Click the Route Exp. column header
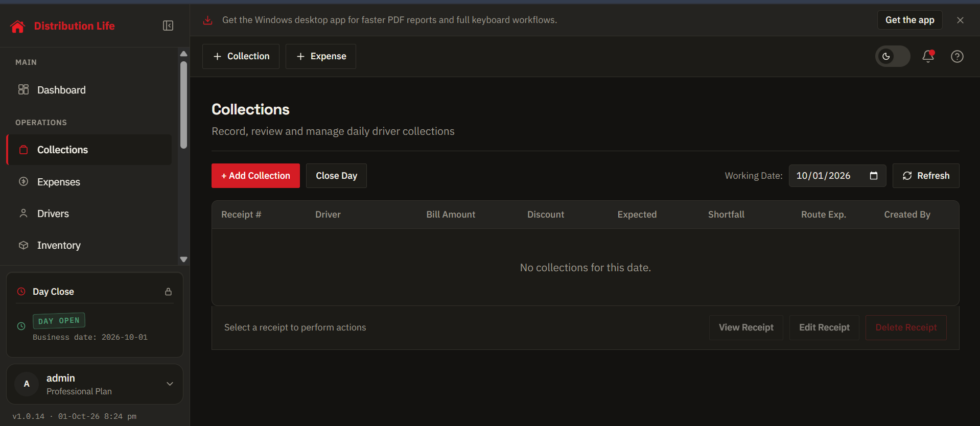The width and height of the screenshot is (980, 426). click(824, 215)
